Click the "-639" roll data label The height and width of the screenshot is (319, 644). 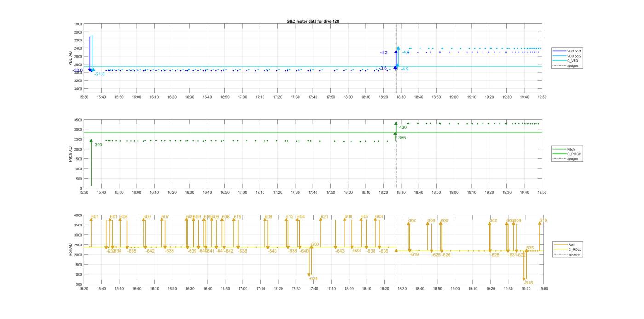(192, 251)
